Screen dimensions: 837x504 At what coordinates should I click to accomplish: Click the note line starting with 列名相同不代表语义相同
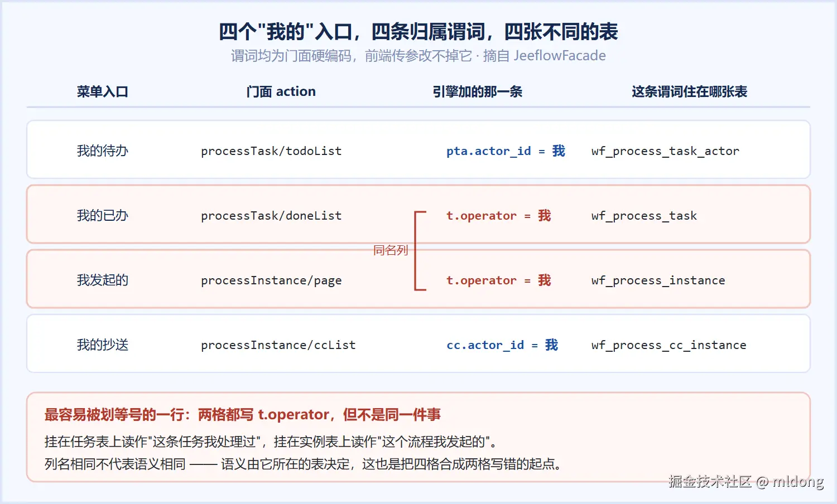[303, 464]
